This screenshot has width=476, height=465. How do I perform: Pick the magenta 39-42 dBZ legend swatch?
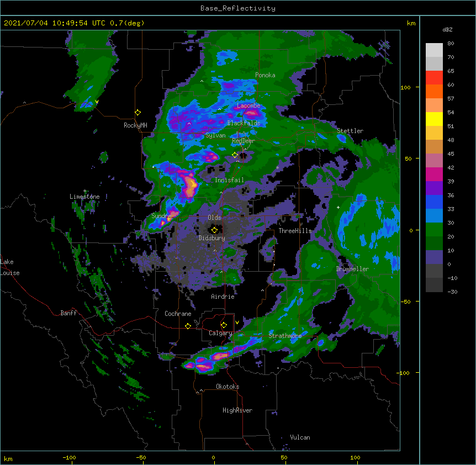pyautogui.click(x=434, y=174)
